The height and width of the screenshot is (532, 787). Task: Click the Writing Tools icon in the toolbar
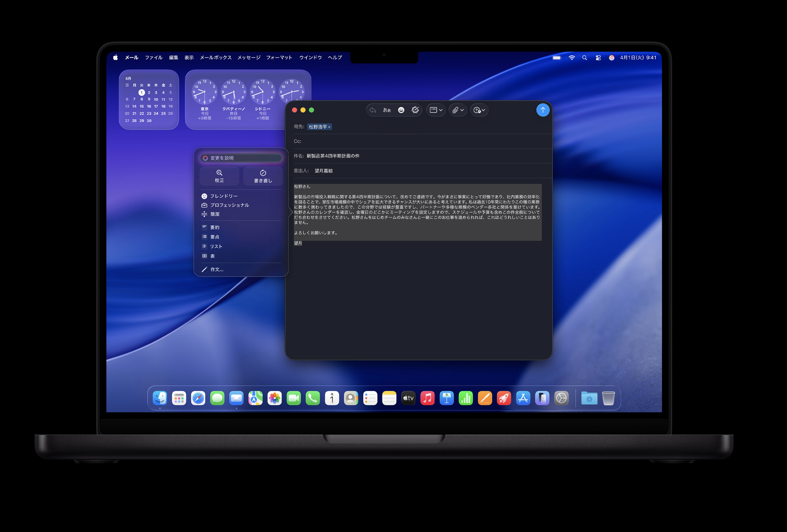point(415,110)
